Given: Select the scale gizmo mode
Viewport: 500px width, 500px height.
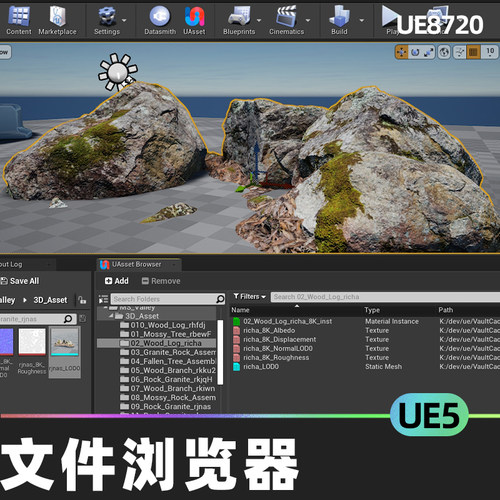Looking at the screenshot, I should (428, 52).
